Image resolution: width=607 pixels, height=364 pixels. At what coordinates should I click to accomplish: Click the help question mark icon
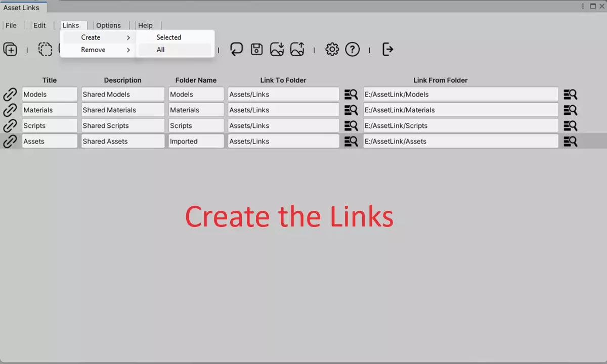(x=353, y=49)
